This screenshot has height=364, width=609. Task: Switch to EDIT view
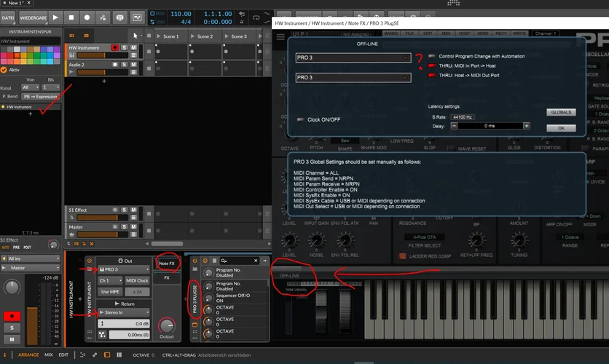coord(63,355)
